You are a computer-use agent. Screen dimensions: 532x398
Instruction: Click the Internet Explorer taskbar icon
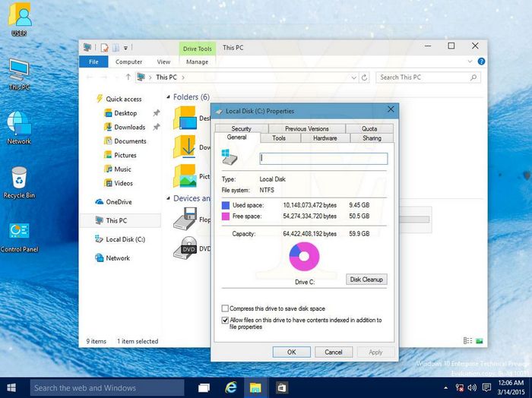click(x=230, y=387)
